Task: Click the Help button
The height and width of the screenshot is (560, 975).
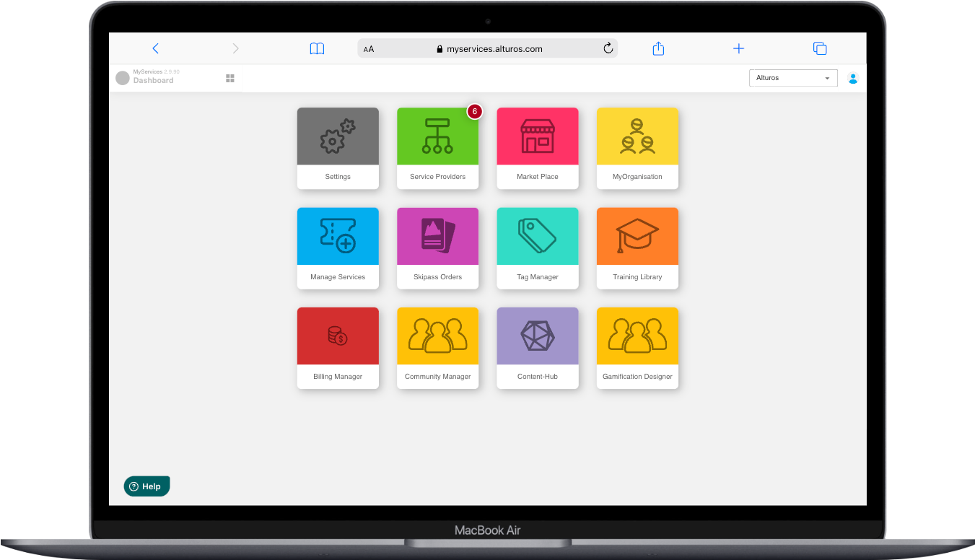Action: tap(147, 486)
